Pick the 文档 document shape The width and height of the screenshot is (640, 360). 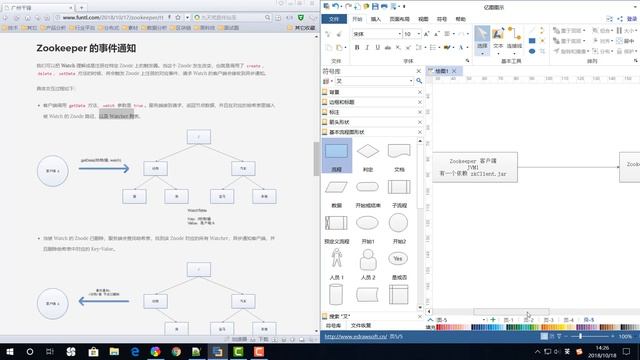pyautogui.click(x=399, y=156)
